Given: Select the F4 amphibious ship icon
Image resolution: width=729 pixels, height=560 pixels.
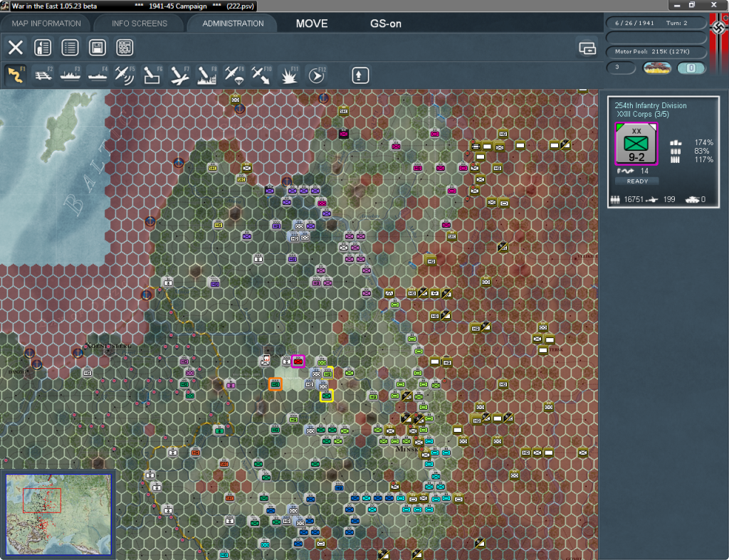Looking at the screenshot, I should 98,75.
